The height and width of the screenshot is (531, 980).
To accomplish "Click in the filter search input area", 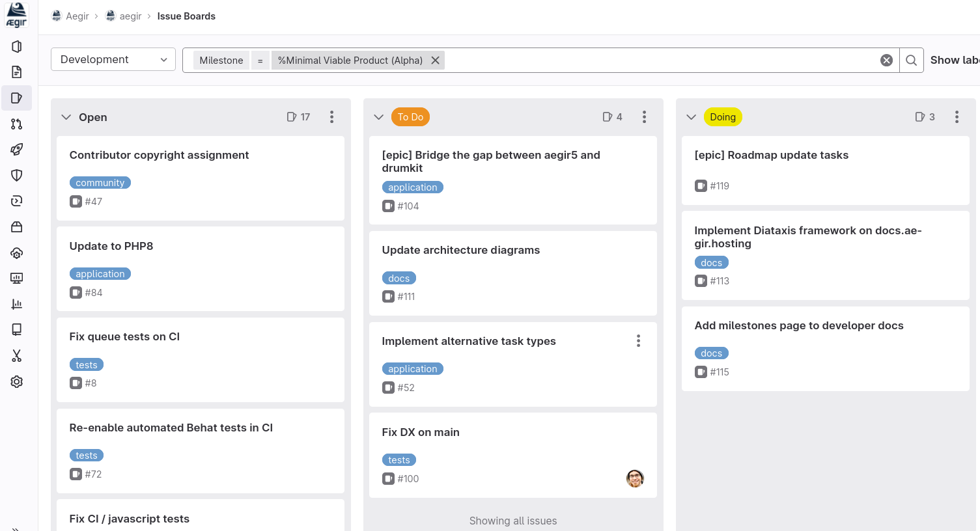I will pos(661,60).
